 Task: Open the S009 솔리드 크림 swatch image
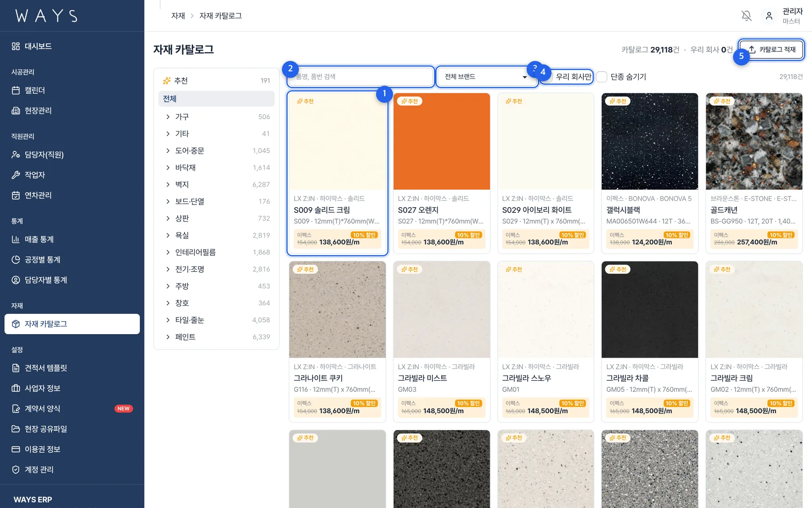coord(337,141)
